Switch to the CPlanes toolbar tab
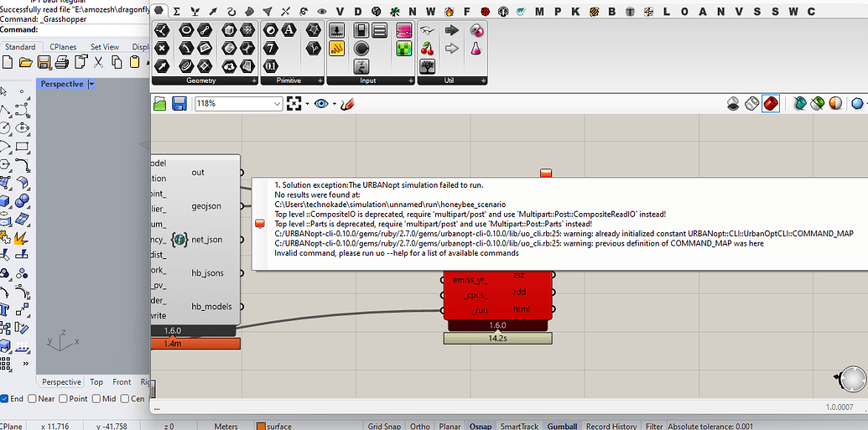Image resolution: width=868 pixels, height=430 pixels. pos(63,47)
